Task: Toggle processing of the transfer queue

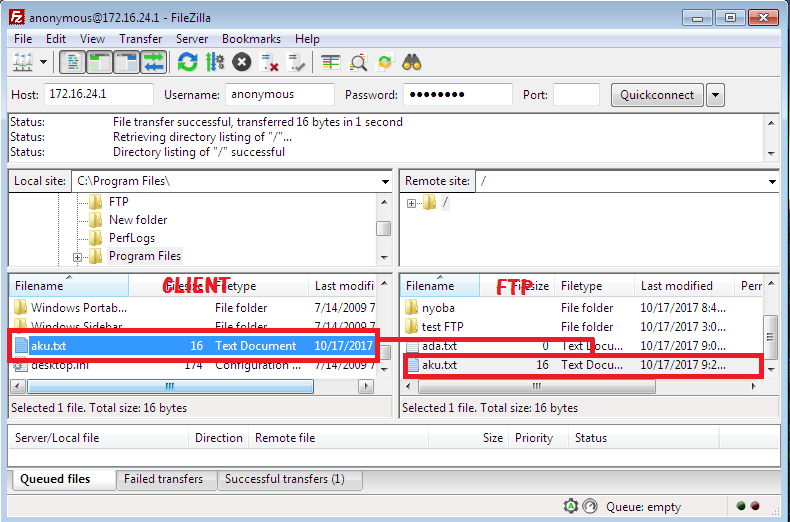Action: point(215,62)
